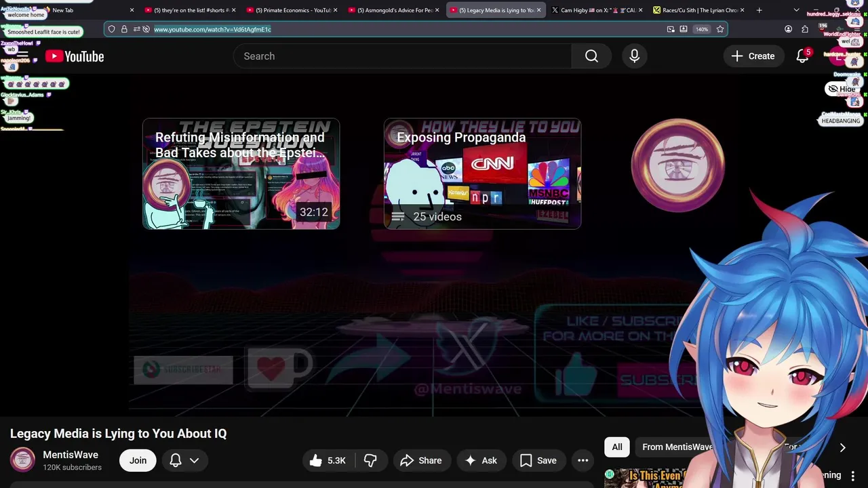This screenshot has width=868, height=488.
Task: Click the Ask button
Action: pyautogui.click(x=481, y=460)
